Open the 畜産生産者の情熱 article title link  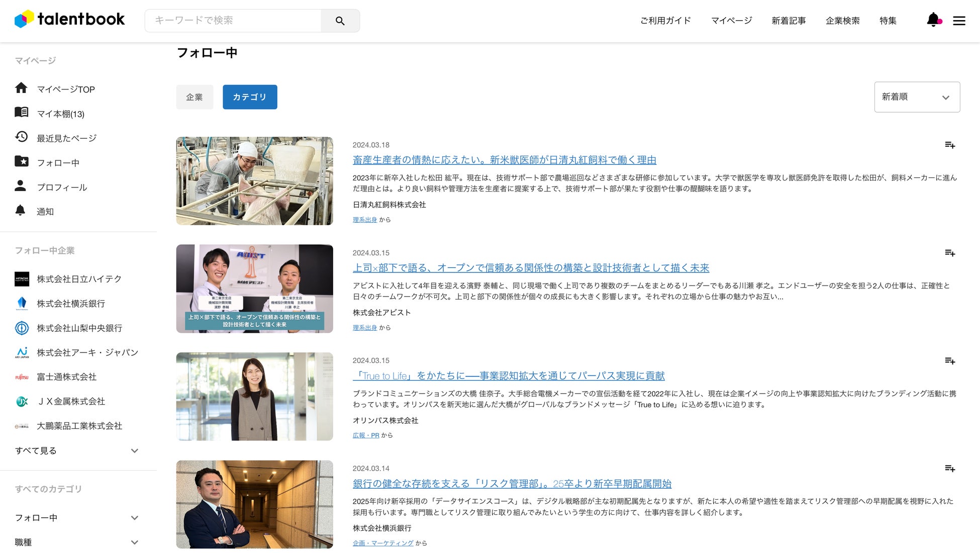504,160
